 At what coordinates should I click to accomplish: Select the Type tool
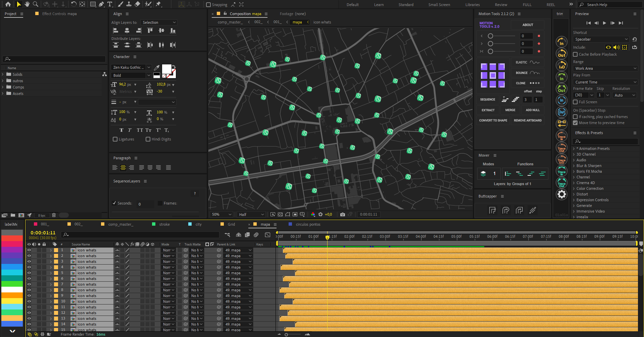(110, 4)
